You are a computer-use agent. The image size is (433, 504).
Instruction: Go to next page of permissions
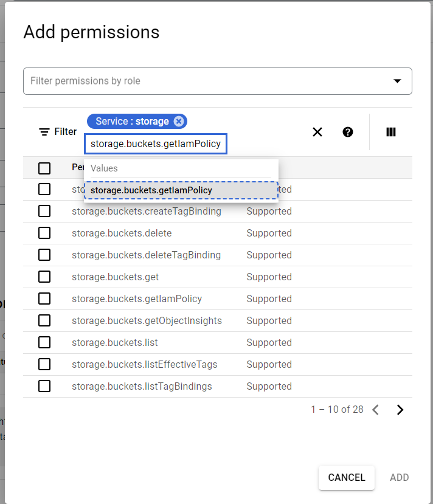coord(400,410)
